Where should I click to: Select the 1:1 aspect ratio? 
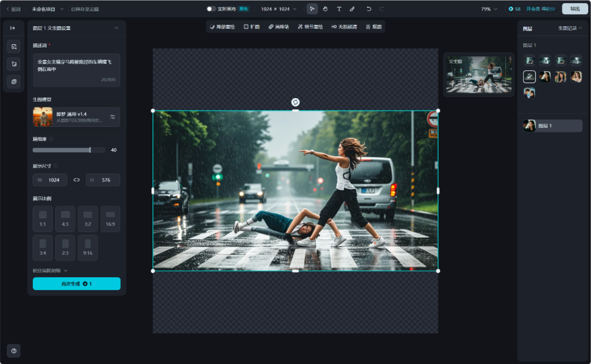coord(43,219)
